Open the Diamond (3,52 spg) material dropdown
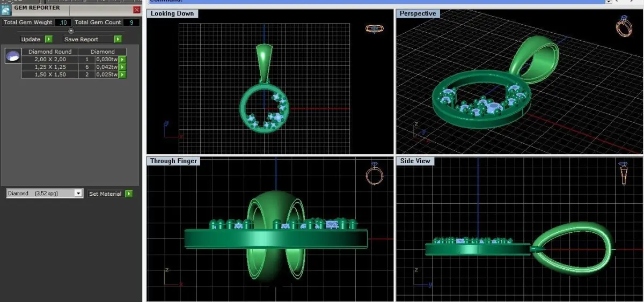 45,193
